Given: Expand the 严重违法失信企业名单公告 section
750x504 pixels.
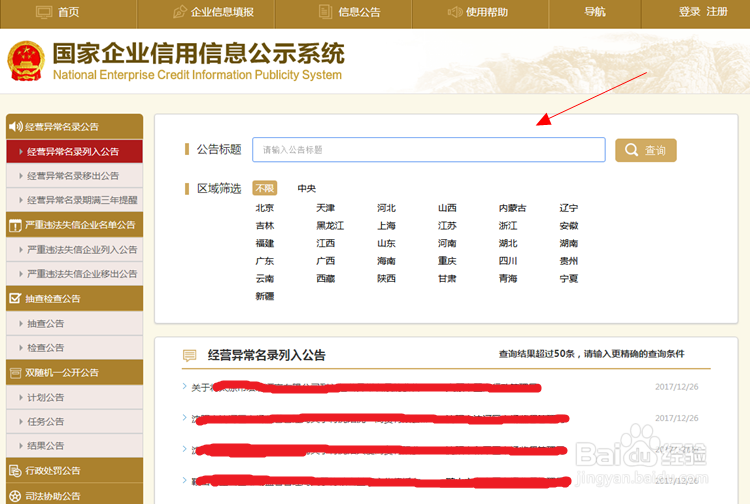Looking at the screenshot, I should coord(75,225).
